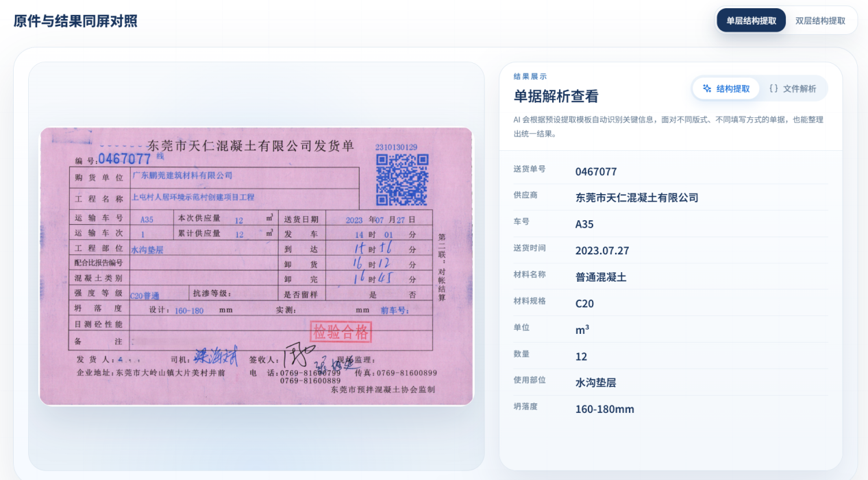Click C20普通 strength grade on the note

(x=144, y=296)
